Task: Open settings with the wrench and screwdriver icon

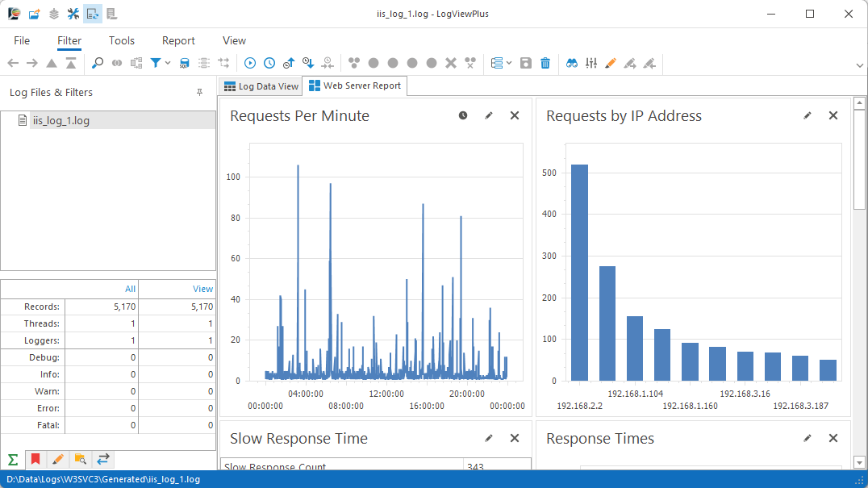Action: coord(73,14)
